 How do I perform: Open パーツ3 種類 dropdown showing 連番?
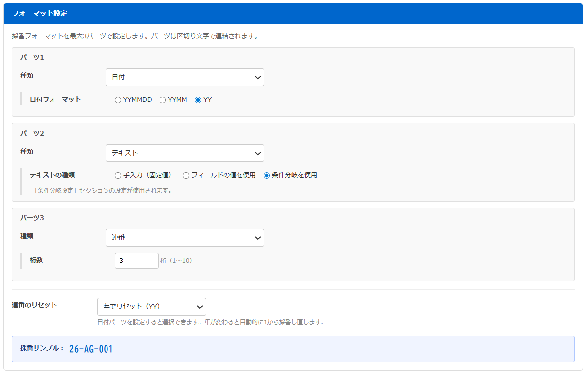click(184, 238)
